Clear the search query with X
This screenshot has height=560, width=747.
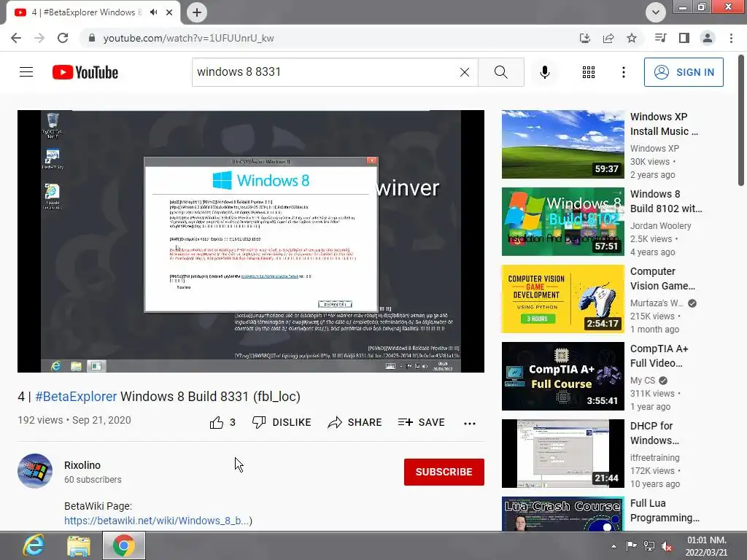(x=465, y=72)
